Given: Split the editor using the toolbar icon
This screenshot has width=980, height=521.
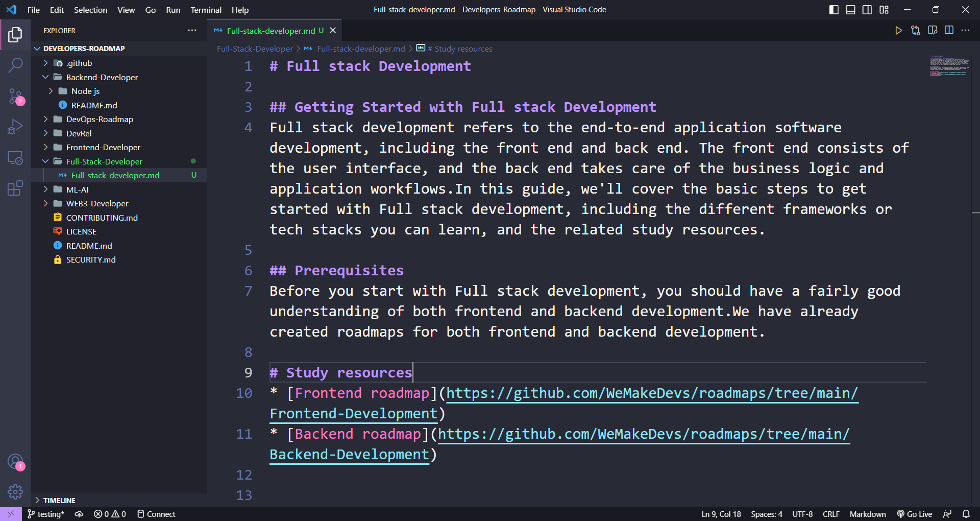Looking at the screenshot, I should click(x=949, y=30).
